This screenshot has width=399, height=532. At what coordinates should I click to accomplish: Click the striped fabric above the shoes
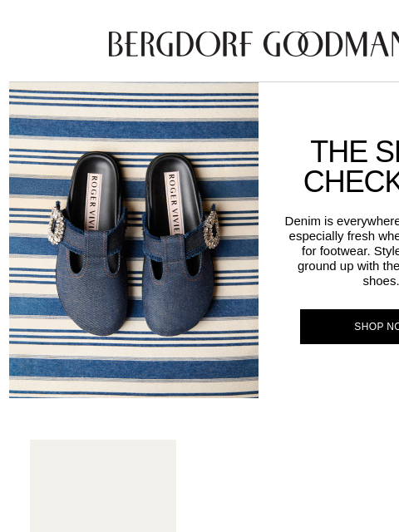pos(134,117)
